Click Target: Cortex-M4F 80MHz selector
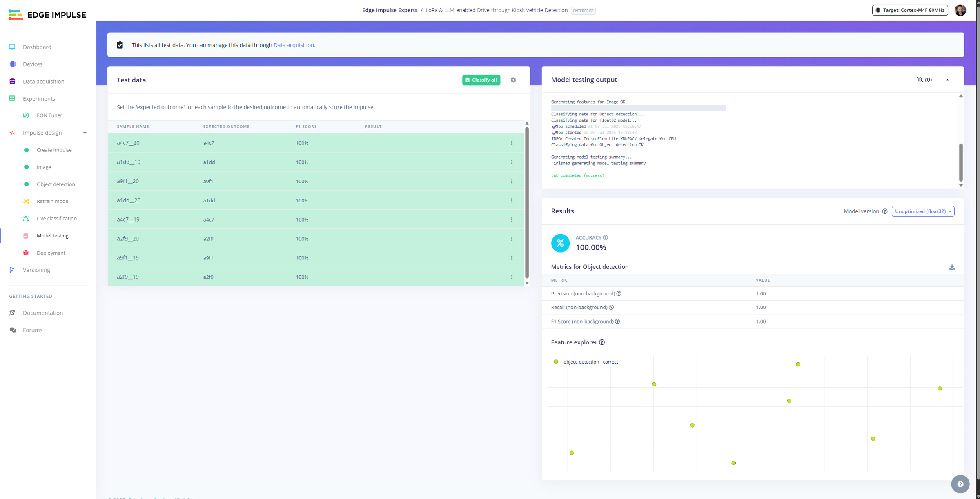This screenshot has height=499, width=980. 910,10
